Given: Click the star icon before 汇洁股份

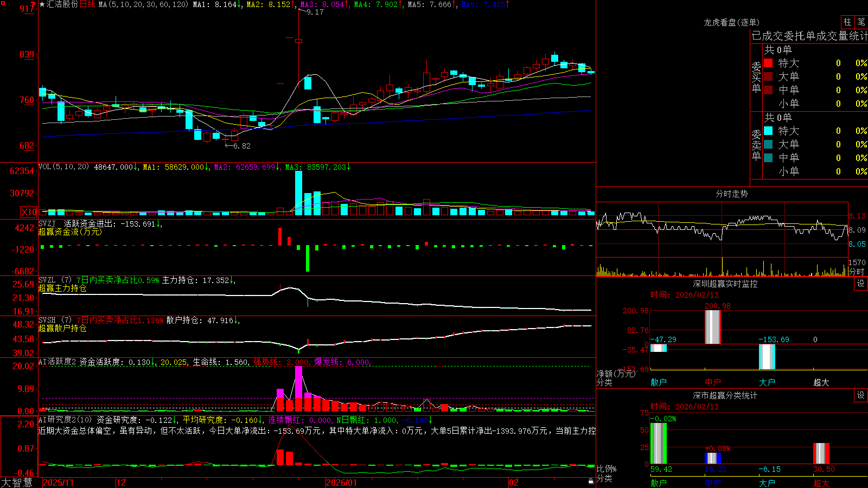Looking at the screenshot, I should coord(42,4).
